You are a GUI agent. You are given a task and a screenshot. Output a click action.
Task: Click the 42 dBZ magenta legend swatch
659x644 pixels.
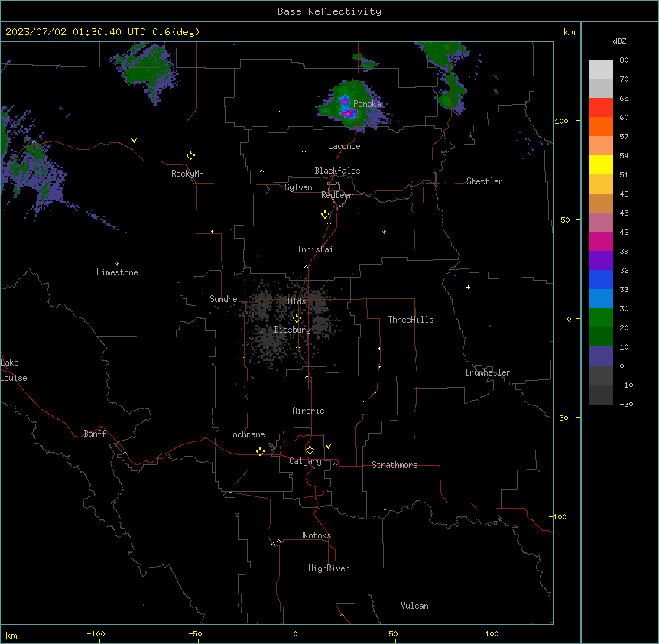[601, 241]
